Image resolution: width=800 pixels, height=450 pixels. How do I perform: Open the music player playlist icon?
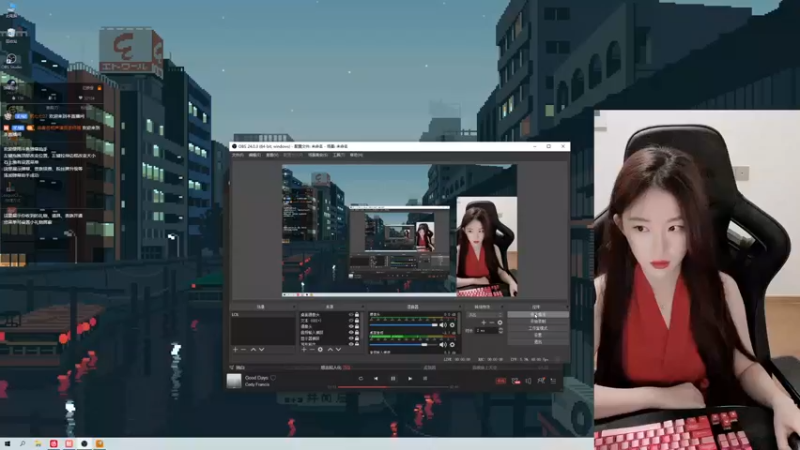click(554, 381)
